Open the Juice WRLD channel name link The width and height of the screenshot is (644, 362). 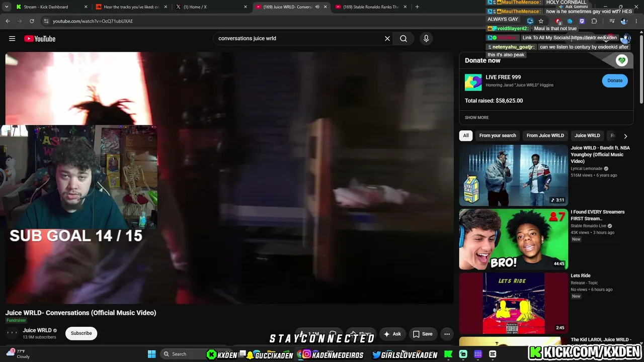(37, 330)
